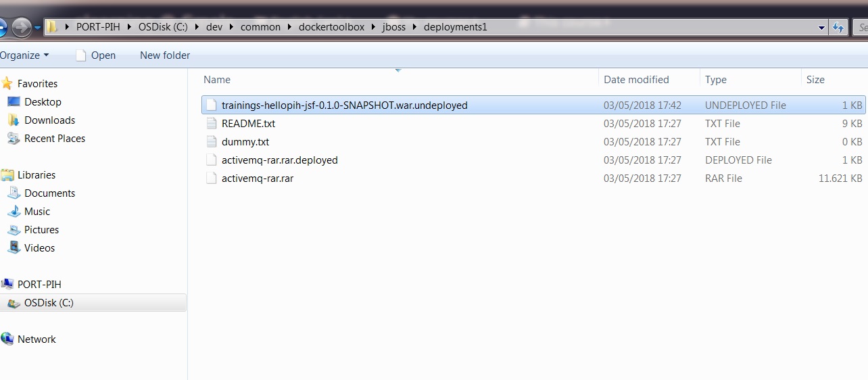Click the Libraries icon in the sidebar
Screen dimensions: 868x380
pyautogui.click(x=7, y=174)
